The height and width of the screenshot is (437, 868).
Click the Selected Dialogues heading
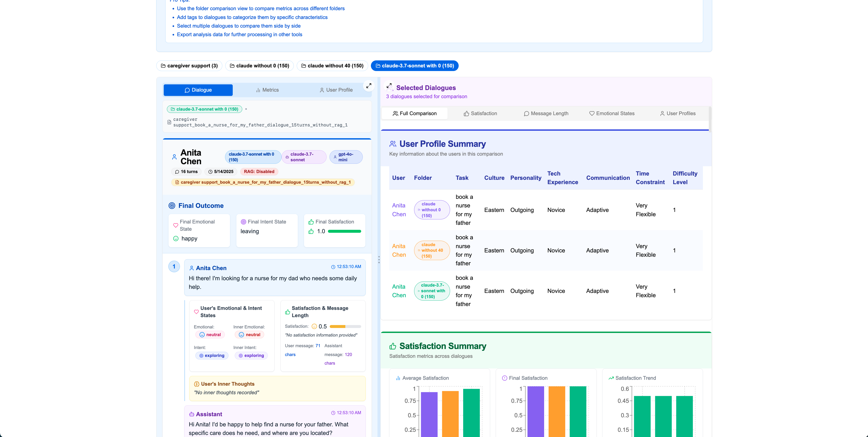point(426,88)
